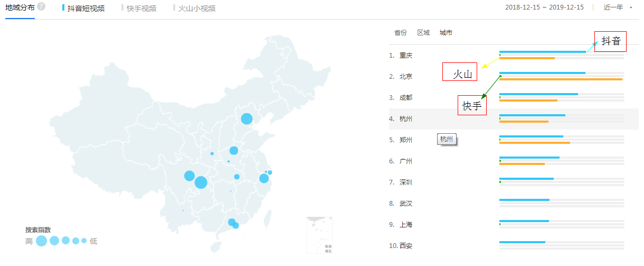Viewport: 644px width, 266px height.
Task: Click the red-boxed 火山 annotation label
Action: click(x=460, y=72)
